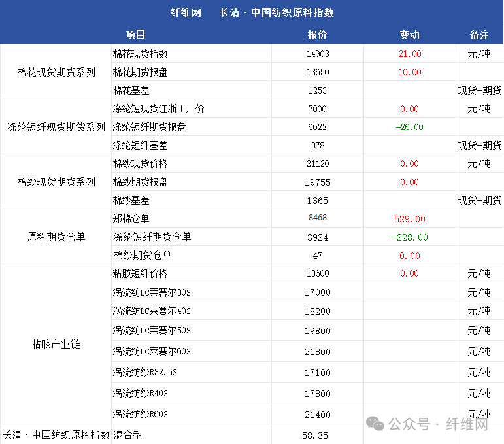Select the 备注 column header

tap(479, 35)
